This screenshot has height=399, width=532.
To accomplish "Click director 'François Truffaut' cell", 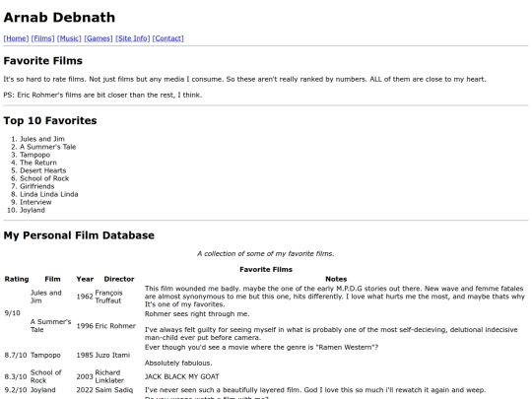I will pyautogui.click(x=108, y=297).
